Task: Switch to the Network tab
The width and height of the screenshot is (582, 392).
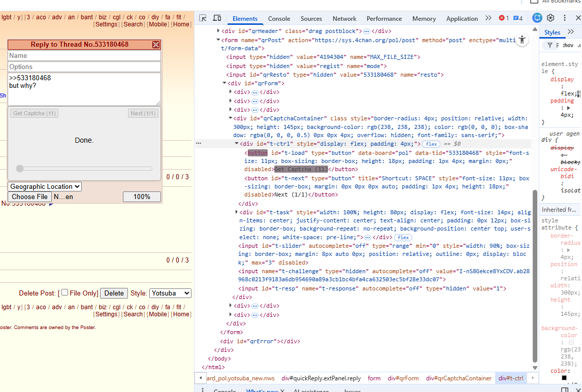Action: 344,19
